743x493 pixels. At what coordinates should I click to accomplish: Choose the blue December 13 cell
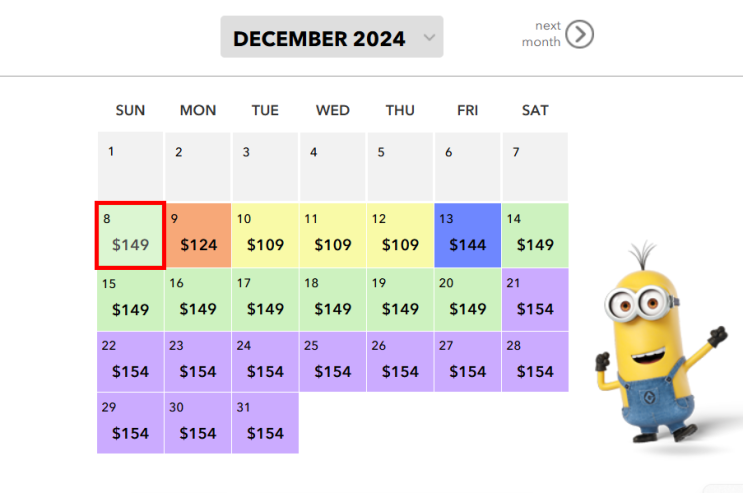tap(467, 236)
